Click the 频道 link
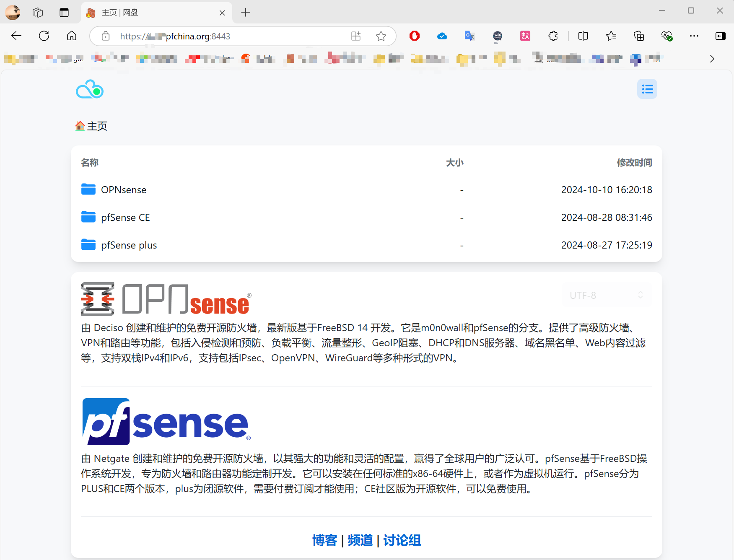The image size is (734, 560). pyautogui.click(x=360, y=540)
